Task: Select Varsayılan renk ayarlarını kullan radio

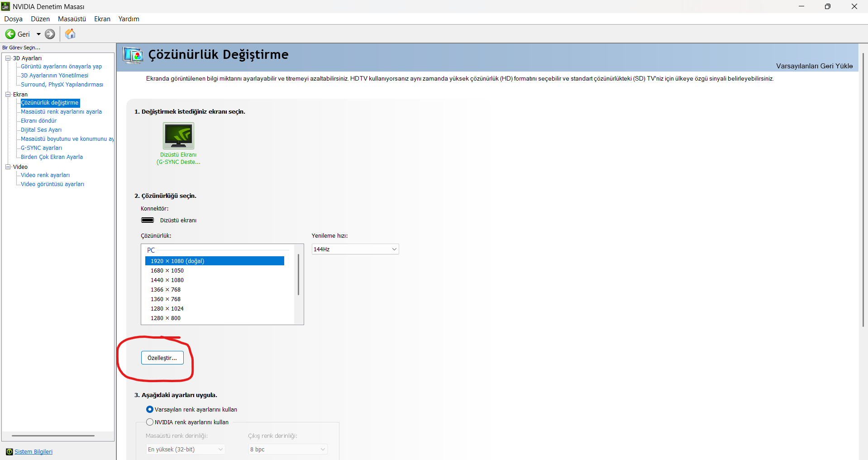Action: [x=150, y=409]
